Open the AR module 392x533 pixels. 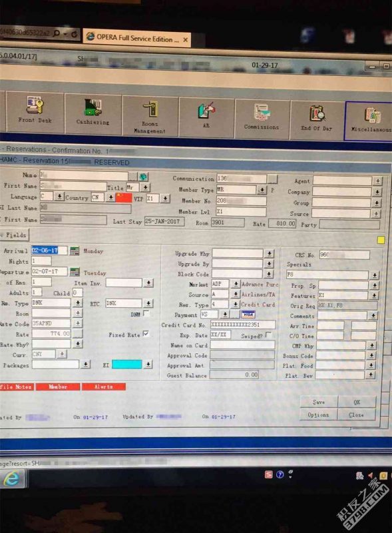[x=206, y=117]
